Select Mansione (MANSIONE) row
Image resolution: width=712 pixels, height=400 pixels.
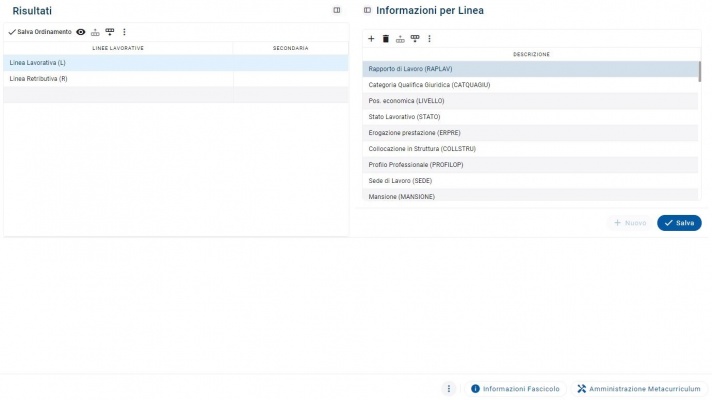click(x=530, y=195)
